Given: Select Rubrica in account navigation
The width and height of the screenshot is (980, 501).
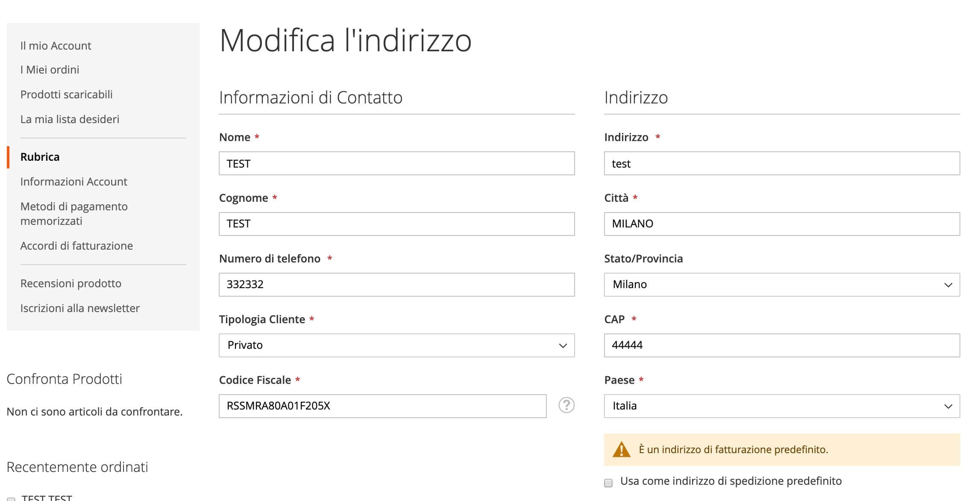Looking at the screenshot, I should 40,157.
